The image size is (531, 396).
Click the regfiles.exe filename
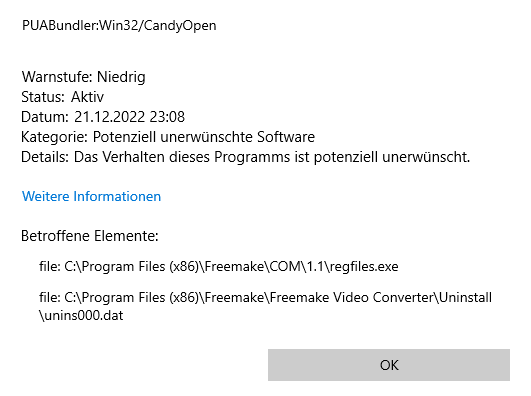(x=364, y=267)
